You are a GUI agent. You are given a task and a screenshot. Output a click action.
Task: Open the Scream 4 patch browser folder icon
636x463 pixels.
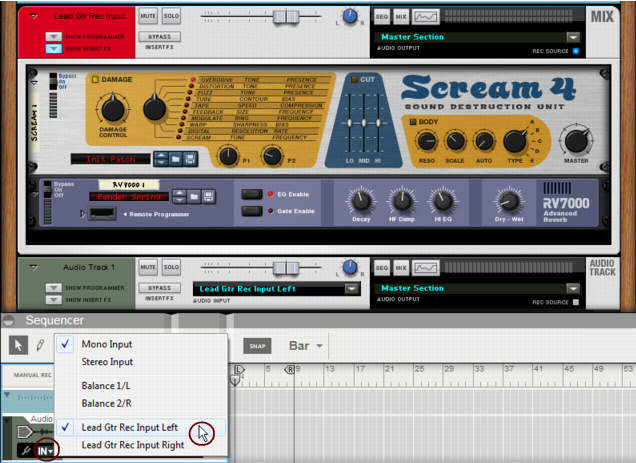(x=175, y=159)
